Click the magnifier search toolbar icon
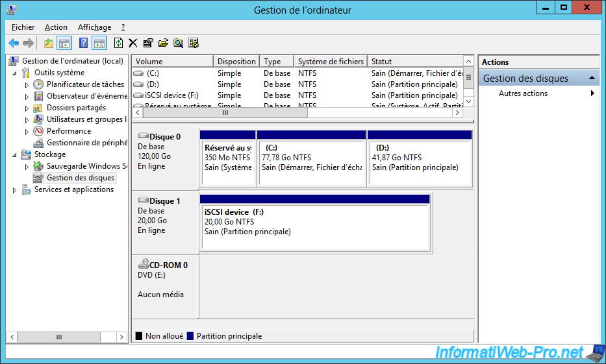 [178, 43]
